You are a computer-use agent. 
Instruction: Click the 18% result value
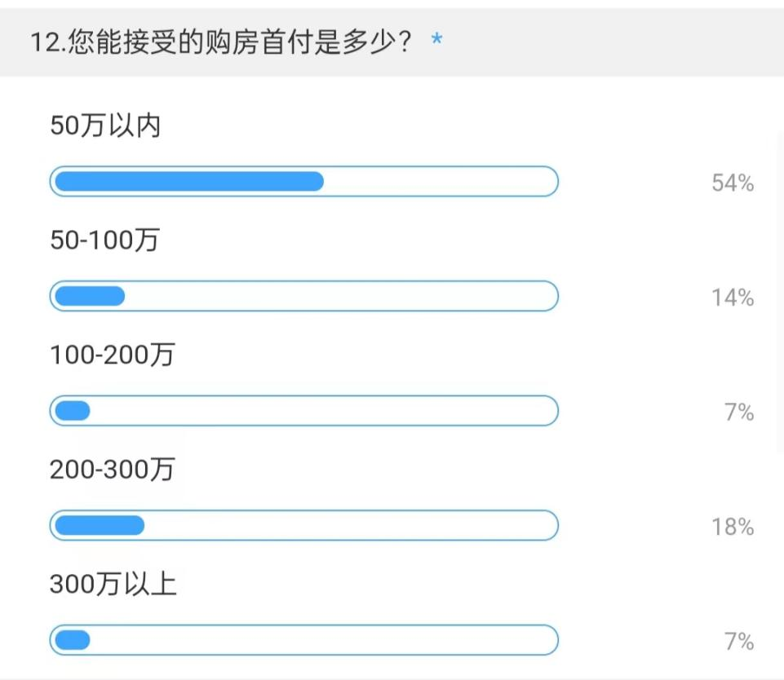point(732,528)
